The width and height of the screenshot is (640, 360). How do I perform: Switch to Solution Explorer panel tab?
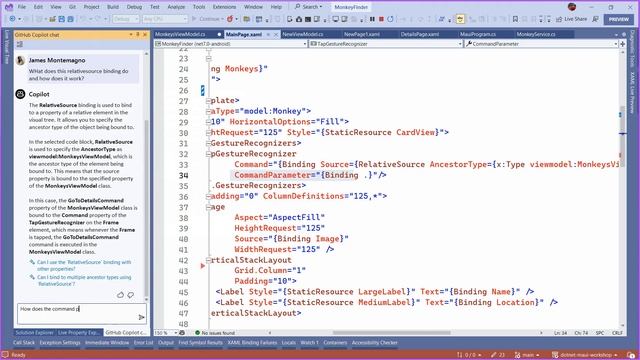35,333
